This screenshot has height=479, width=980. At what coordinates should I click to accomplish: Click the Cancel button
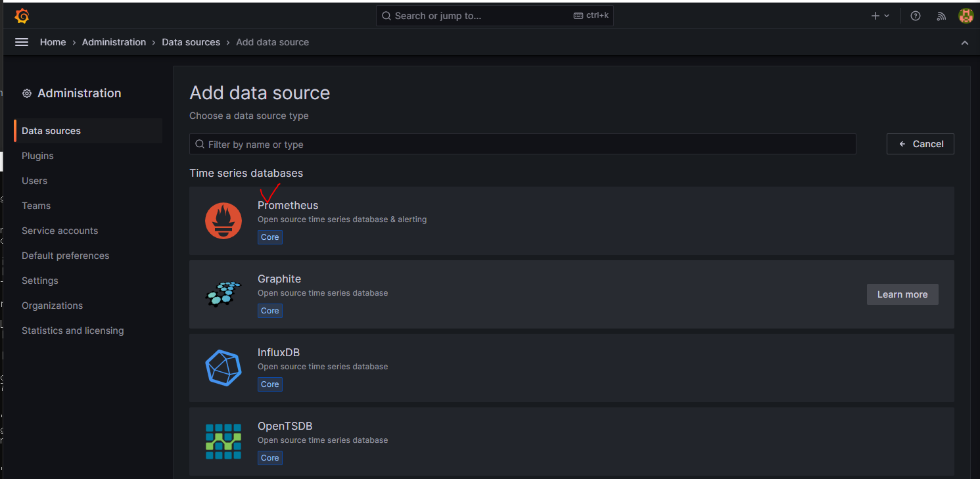click(x=920, y=144)
